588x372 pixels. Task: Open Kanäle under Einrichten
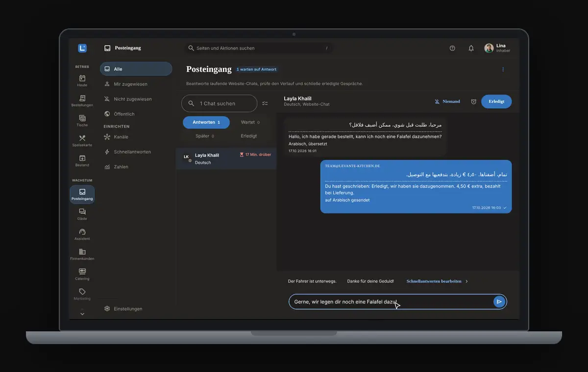tap(136, 137)
